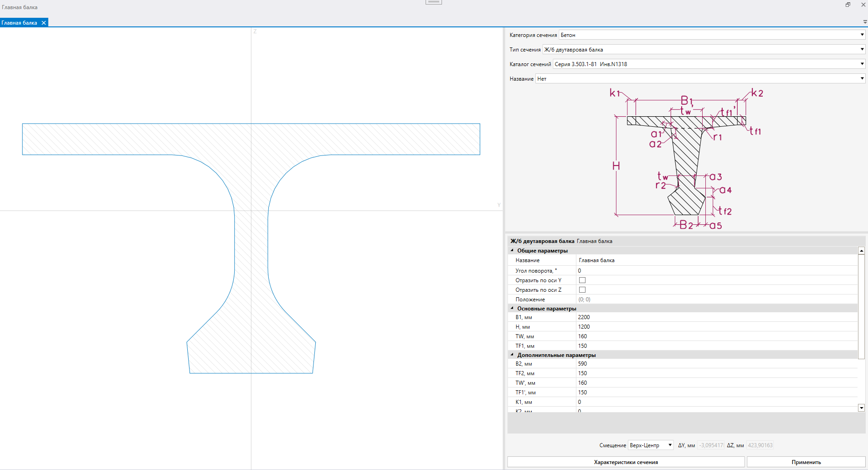
Task: Click the Применить button
Action: pos(806,462)
